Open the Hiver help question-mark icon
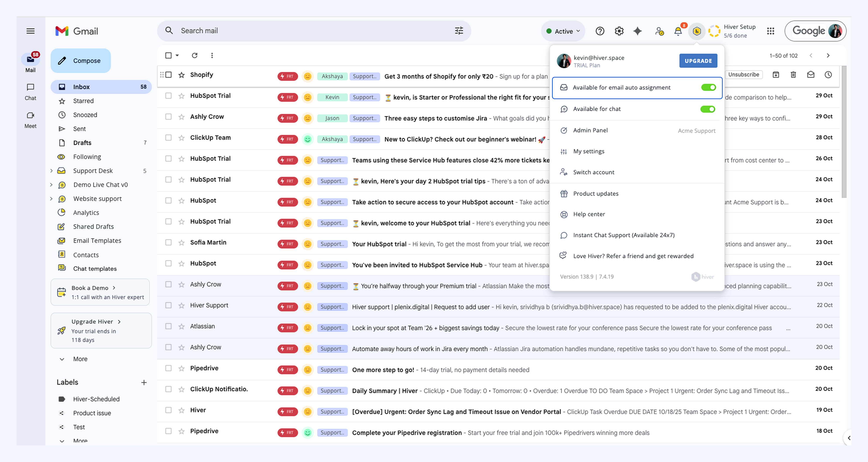Screen dimensions: 868x462 tap(600, 31)
